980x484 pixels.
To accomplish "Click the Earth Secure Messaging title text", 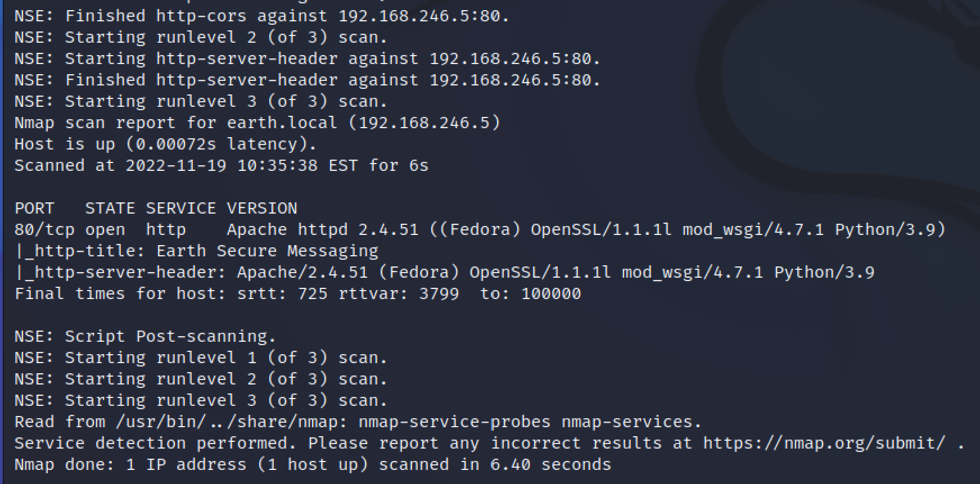I will pyautogui.click(x=267, y=251).
